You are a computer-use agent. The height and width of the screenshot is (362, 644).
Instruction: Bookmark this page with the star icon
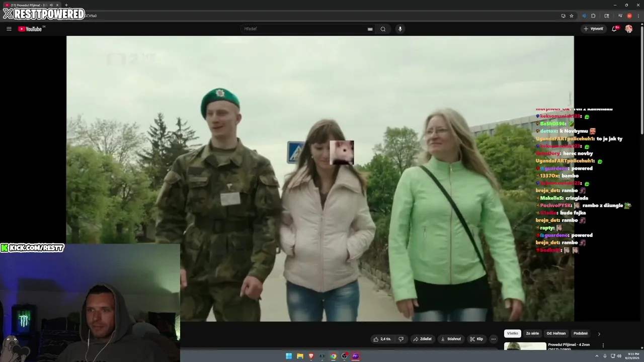(x=572, y=16)
